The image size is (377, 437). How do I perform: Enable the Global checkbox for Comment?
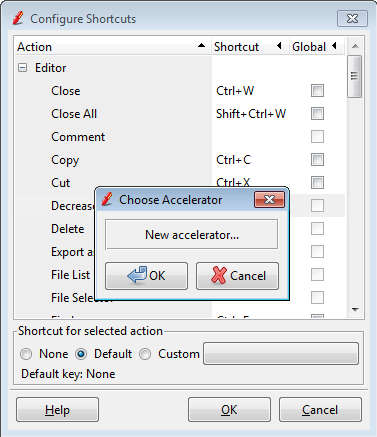point(317,136)
